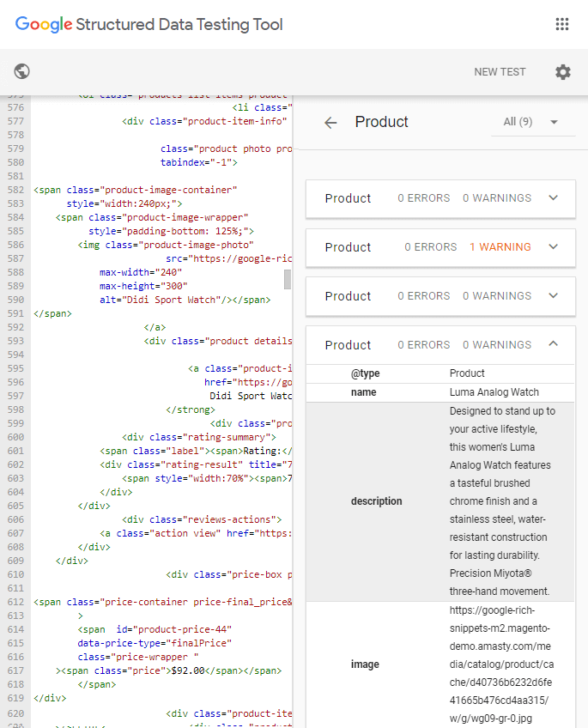
Task: Collapse the open Luma Analog Watch product
Action: point(553,345)
